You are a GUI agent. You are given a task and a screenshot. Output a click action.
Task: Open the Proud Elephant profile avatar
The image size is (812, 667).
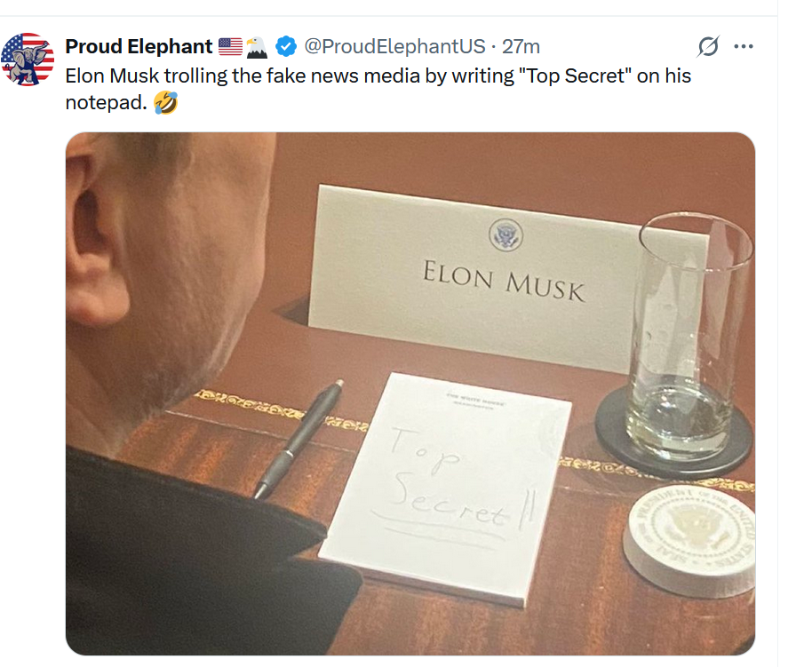(x=28, y=59)
